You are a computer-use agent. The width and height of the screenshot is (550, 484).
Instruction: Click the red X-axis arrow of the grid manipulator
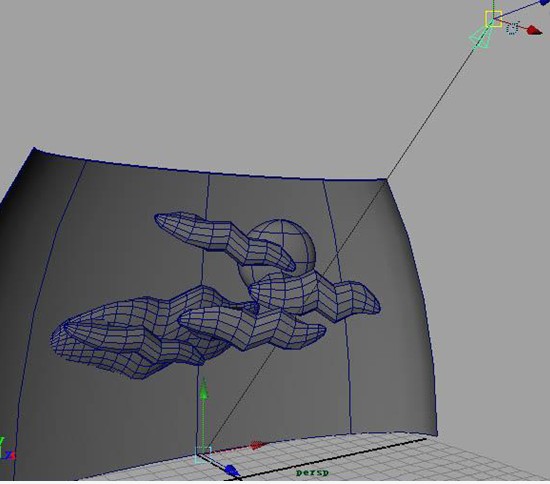(x=258, y=445)
